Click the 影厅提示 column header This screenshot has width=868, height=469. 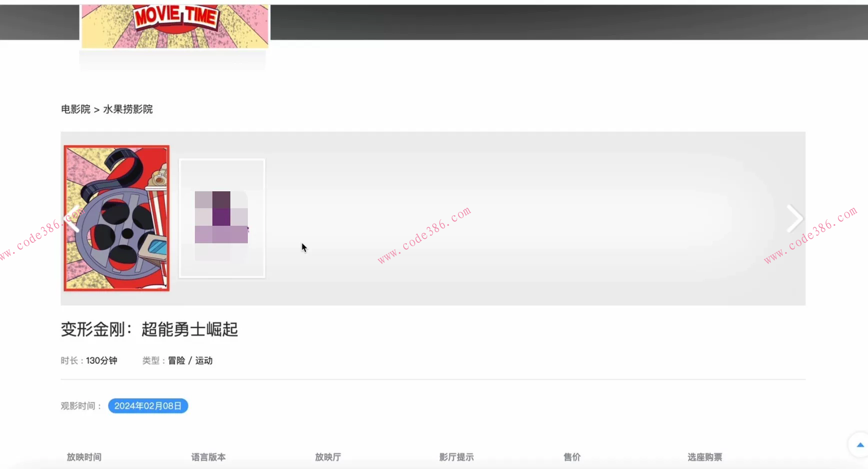[x=456, y=457]
